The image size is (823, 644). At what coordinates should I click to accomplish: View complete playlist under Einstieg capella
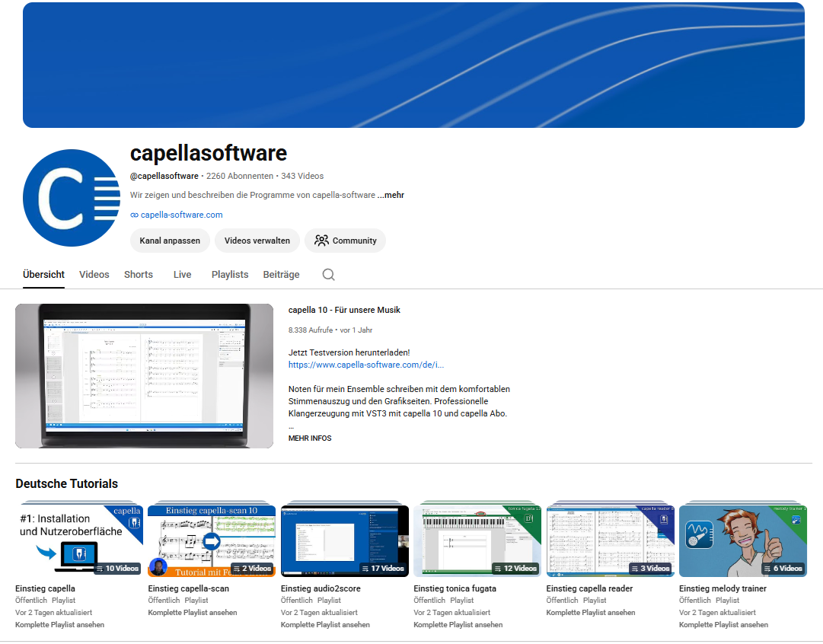click(x=60, y=625)
